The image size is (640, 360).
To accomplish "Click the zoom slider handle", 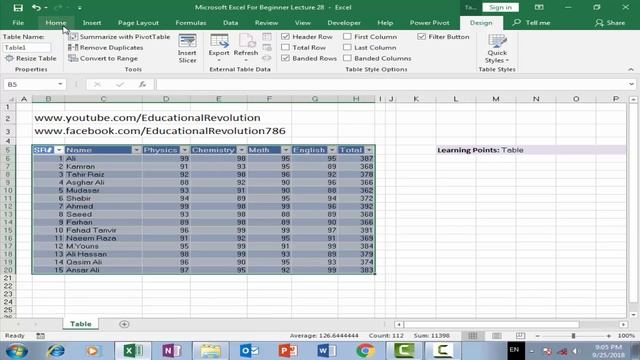I will click(x=573, y=336).
